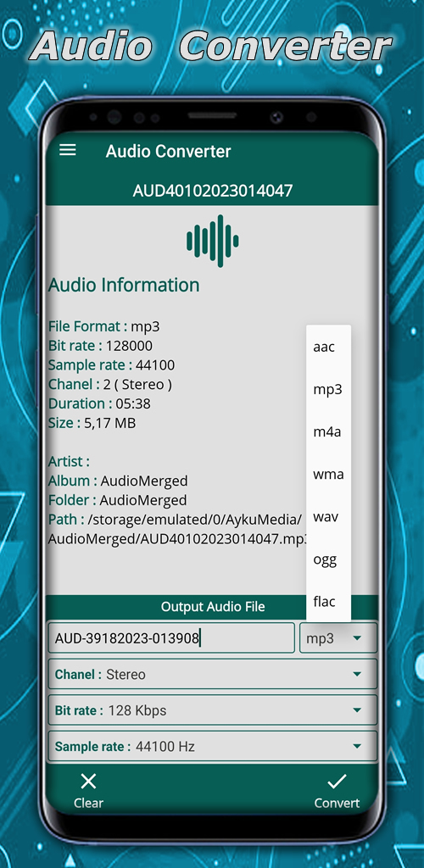Screen dimensions: 424x868
Task: Tap the Clear X icon
Action: pyautogui.click(x=88, y=781)
